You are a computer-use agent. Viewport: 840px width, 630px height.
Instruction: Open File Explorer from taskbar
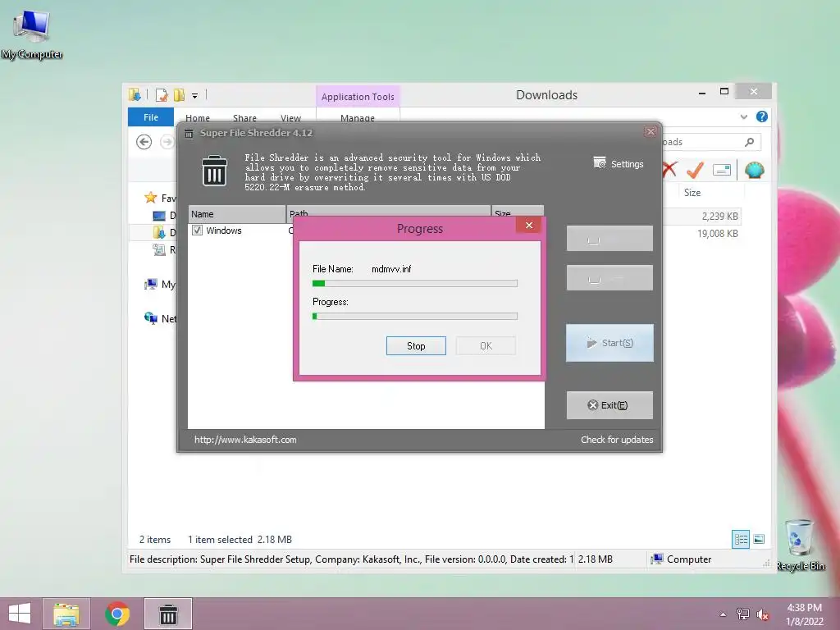(x=66, y=614)
